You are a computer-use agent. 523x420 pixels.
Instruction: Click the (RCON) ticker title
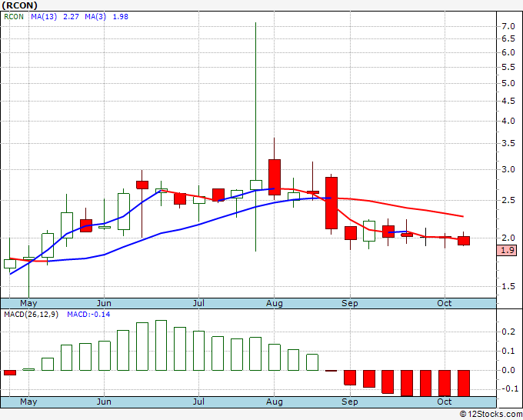[20, 5]
